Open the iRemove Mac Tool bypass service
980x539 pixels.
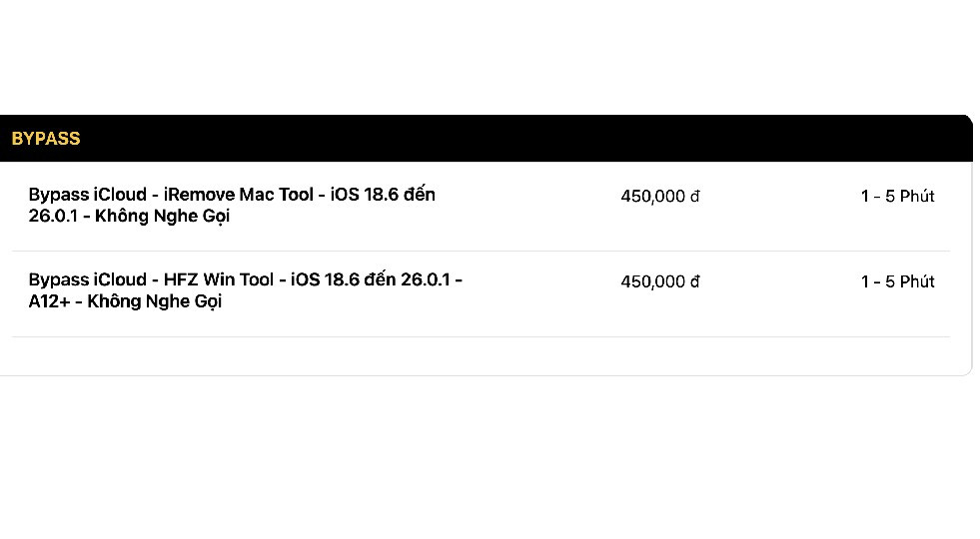click(x=232, y=205)
